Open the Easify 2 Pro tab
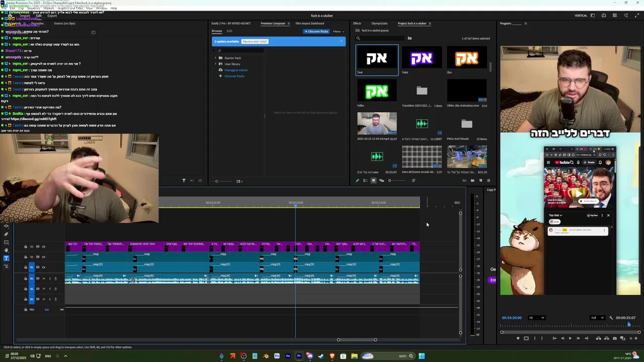 tap(231, 24)
